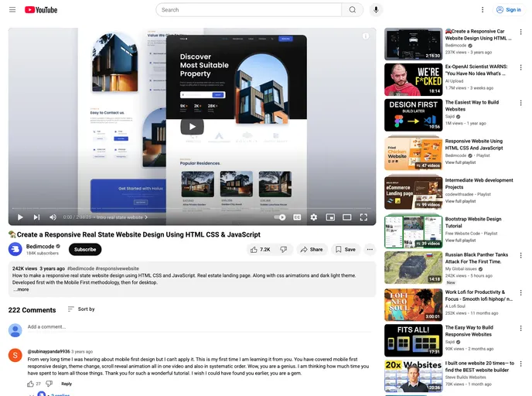532x396 pixels.
Task: Open options for 20x Websites video
Action: click(521, 364)
